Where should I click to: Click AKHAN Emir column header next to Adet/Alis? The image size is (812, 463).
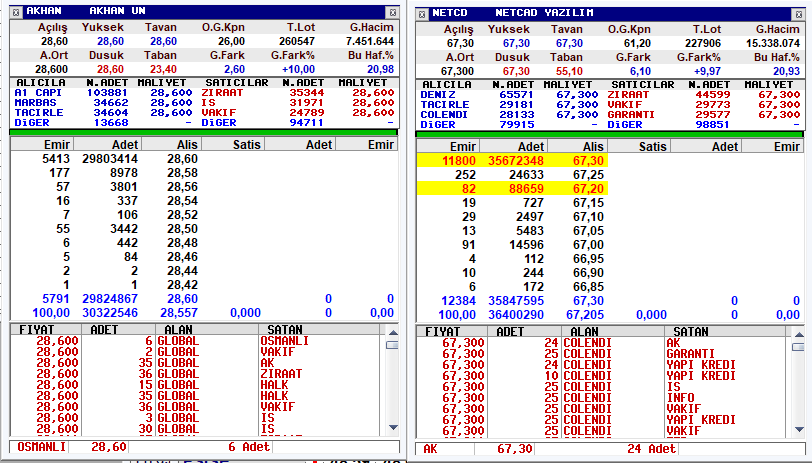(41, 144)
